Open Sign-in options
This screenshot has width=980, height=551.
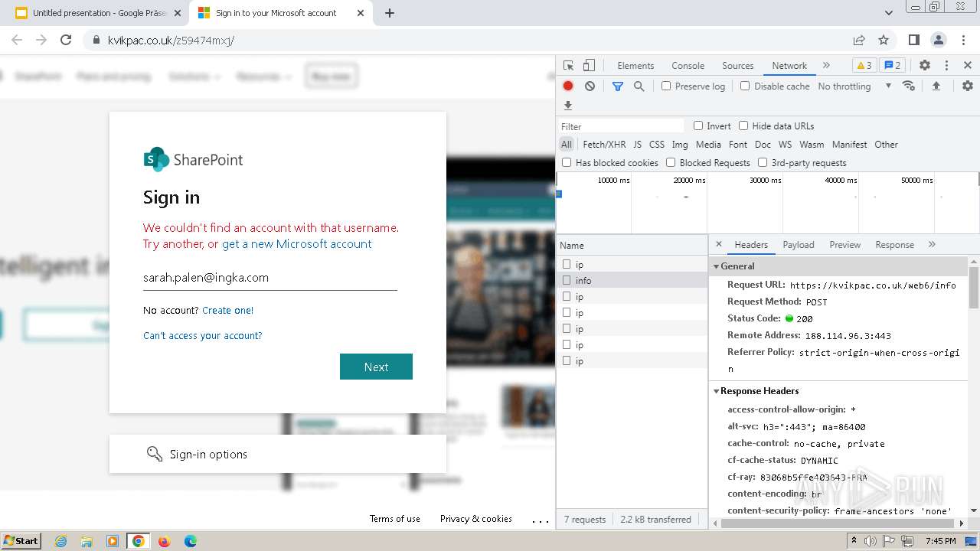click(x=278, y=454)
